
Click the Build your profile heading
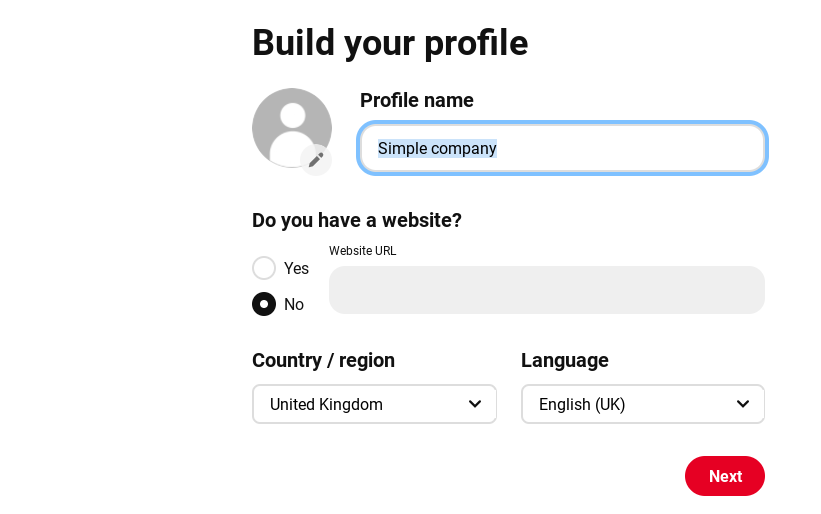390,43
